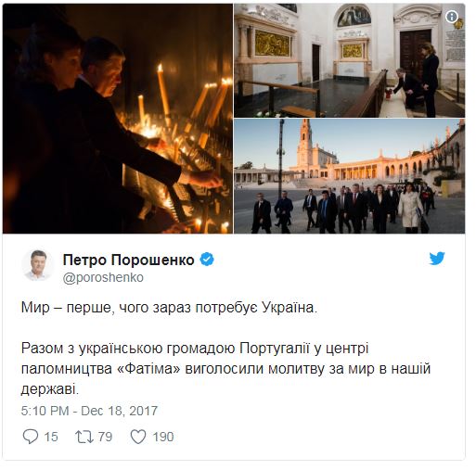
Task: Visit the @poroshenko handle link
Action: (x=103, y=277)
